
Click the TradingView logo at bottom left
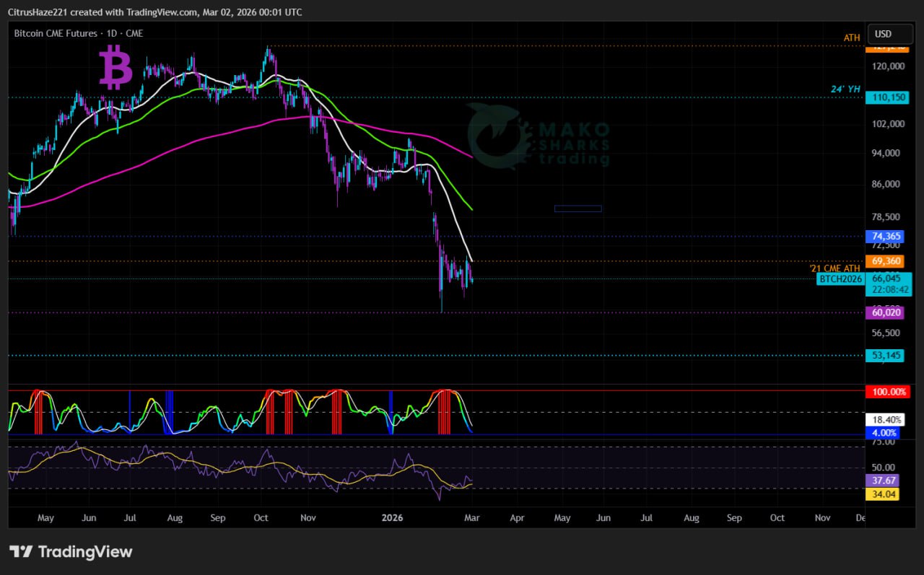(x=71, y=552)
